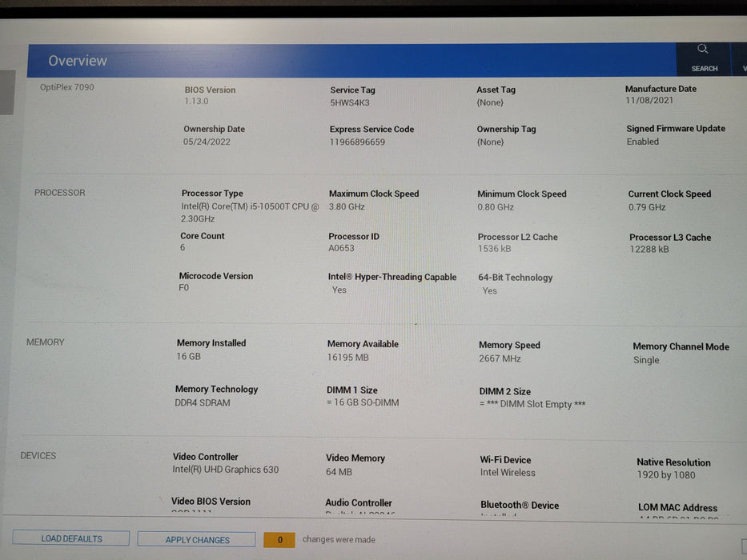Image resolution: width=747 pixels, height=560 pixels.
Task: Select Current Clock Speed 0.79 GHz
Action: [647, 207]
